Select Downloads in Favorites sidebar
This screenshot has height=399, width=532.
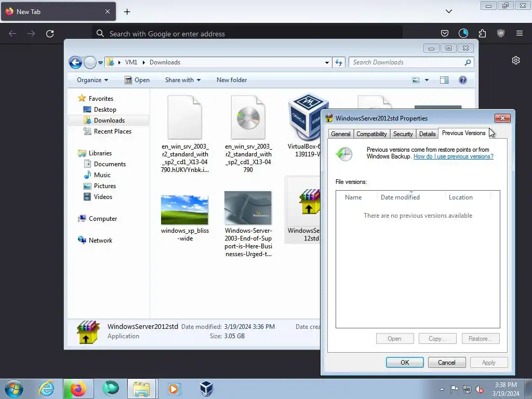pyautogui.click(x=109, y=121)
